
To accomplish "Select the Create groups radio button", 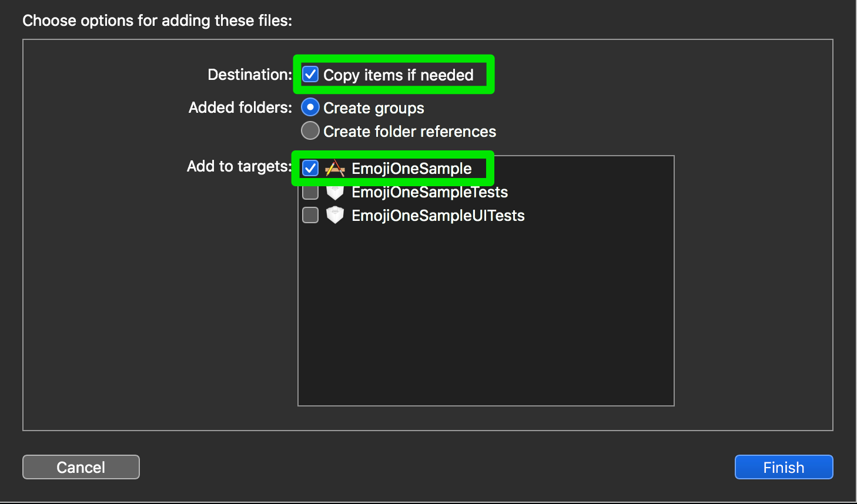I will click(x=310, y=107).
